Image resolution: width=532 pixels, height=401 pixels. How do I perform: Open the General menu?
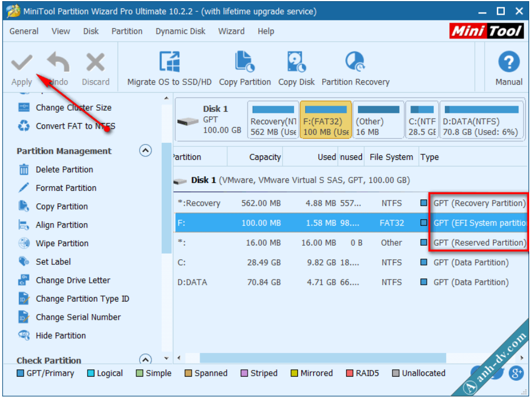(24, 31)
